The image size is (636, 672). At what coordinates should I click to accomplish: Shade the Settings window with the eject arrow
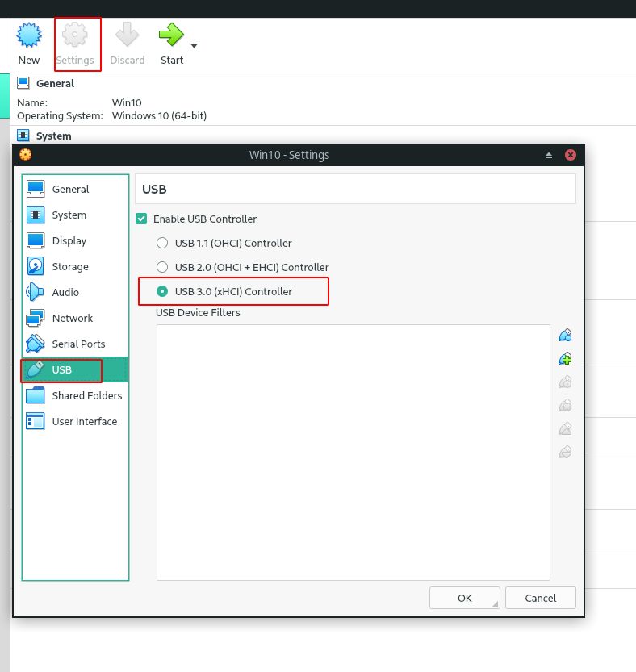(549, 155)
